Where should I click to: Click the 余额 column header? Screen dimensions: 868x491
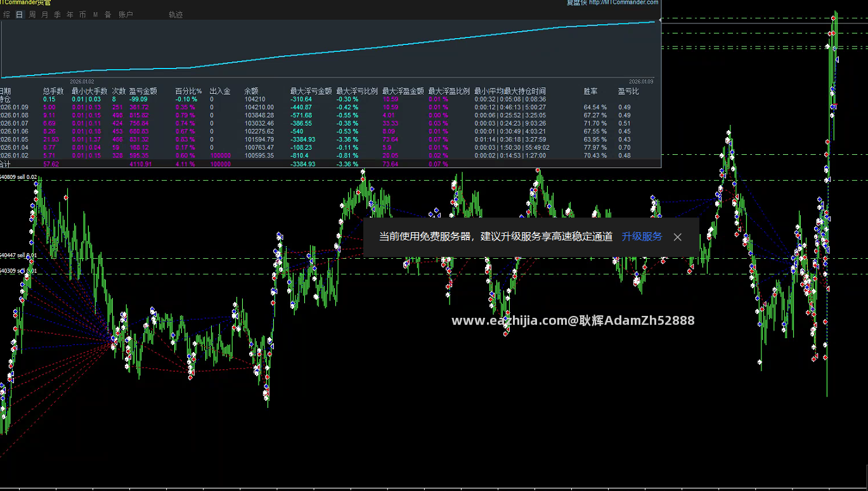tap(251, 91)
